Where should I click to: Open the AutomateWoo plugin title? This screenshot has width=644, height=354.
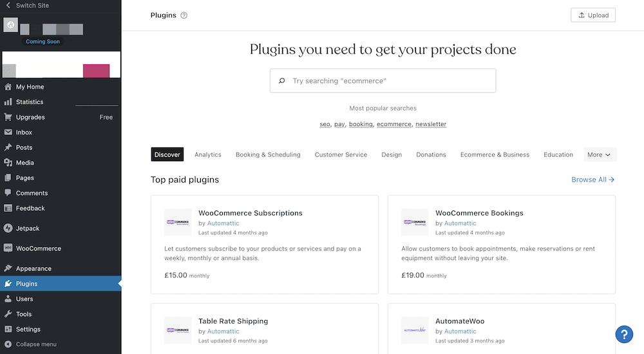tap(460, 321)
